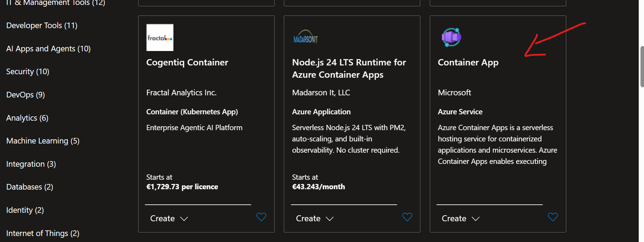This screenshot has height=242, width=644.
Task: Click the Madarson It, LLC publisher text
Action: (321, 93)
